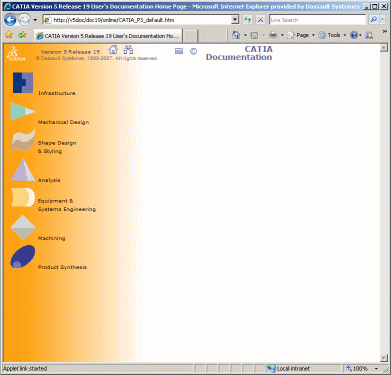The width and height of the screenshot is (391, 375).
Task: Click the Print toolbar icon
Action: [x=273, y=35]
